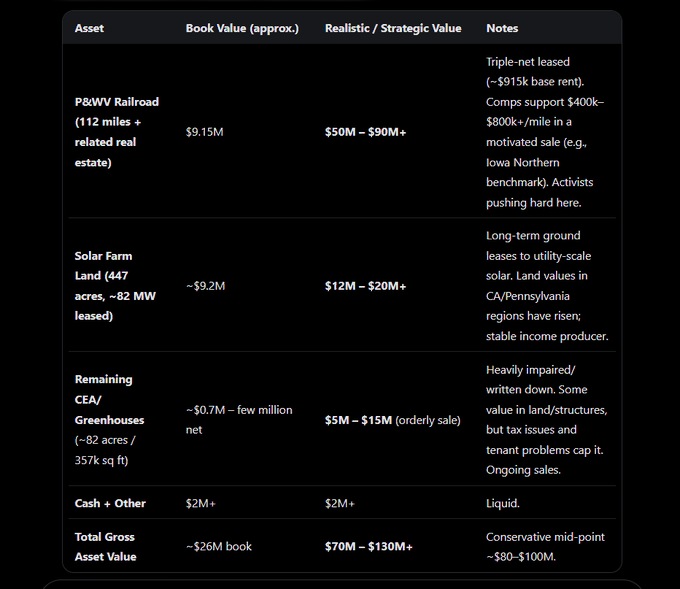Click the $9.15M book value cell
This screenshot has height=589, width=680.
pyautogui.click(x=205, y=132)
